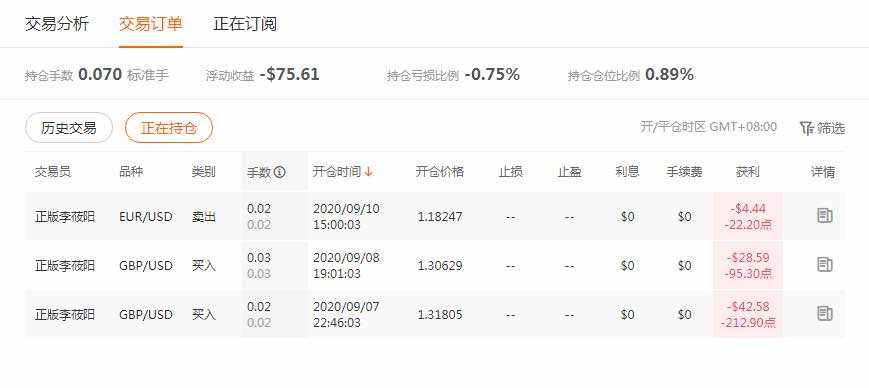The width and height of the screenshot is (869, 388).
Task: Click open time 2020/09/08 19:01:03
Action: pyautogui.click(x=346, y=266)
